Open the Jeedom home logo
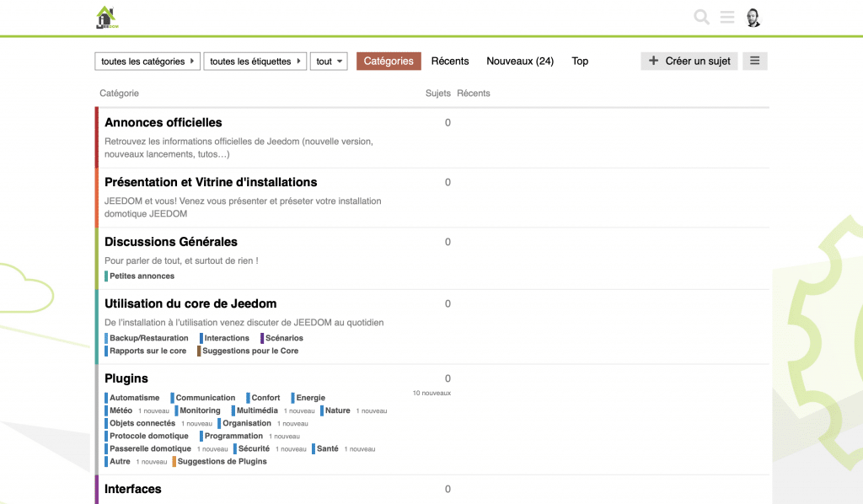Image resolution: width=863 pixels, height=504 pixels. pyautogui.click(x=107, y=17)
